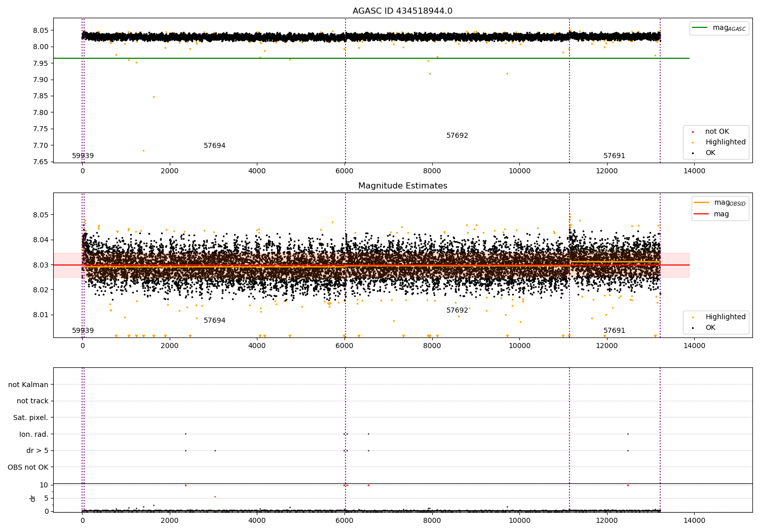The width and height of the screenshot is (760, 532).
Task: Click 'Highlighted' legend entry in AGASC ID plot
Action: coord(726,142)
